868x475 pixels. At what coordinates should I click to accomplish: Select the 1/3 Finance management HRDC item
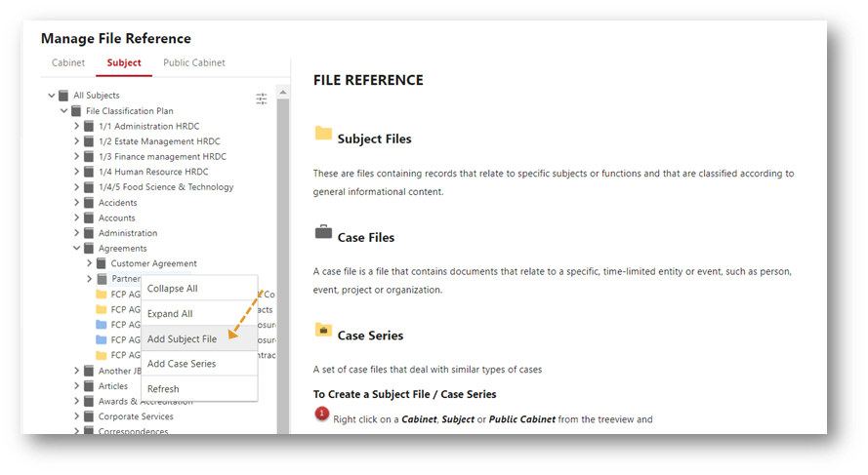point(162,157)
